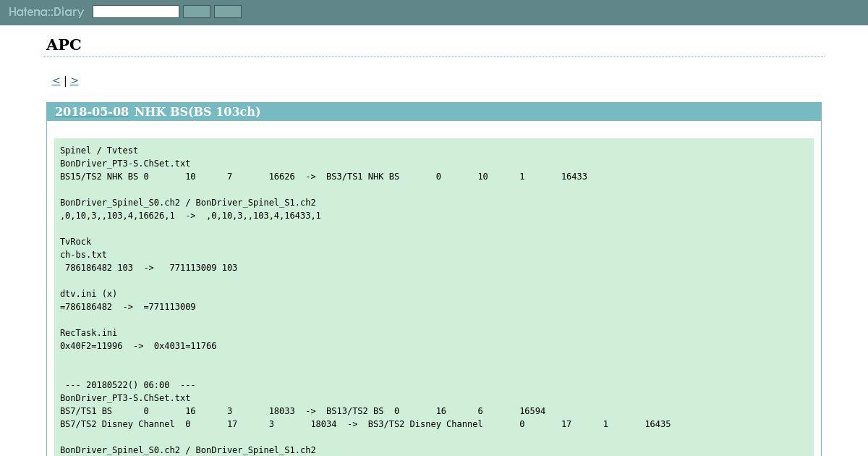
Task: Click the value 16433 in the NHK BS row
Action: coord(574,177)
